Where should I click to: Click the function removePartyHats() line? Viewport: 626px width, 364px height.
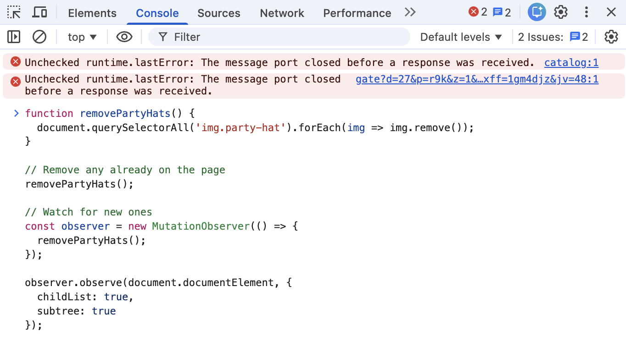pyautogui.click(x=110, y=113)
